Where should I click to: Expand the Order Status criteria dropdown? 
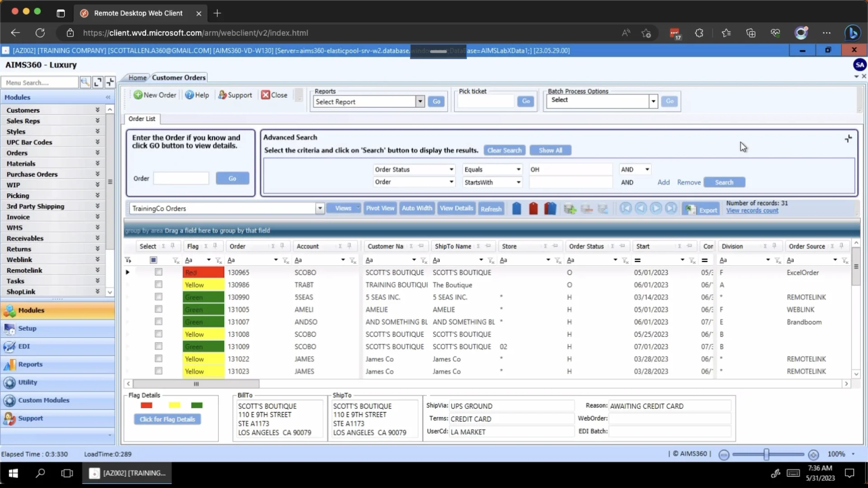(x=450, y=169)
